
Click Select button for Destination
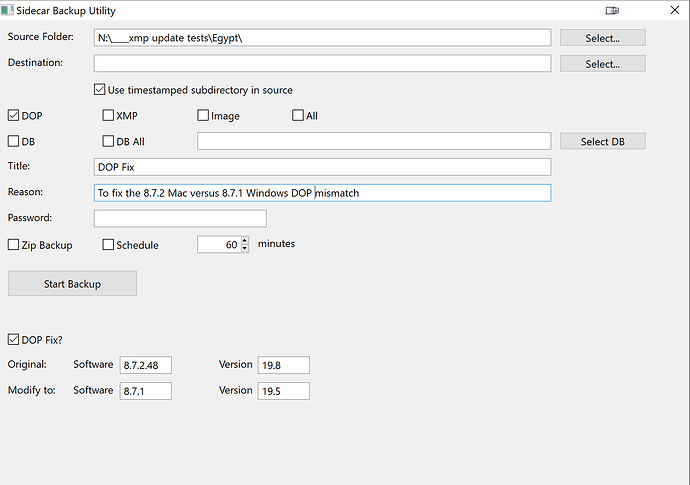(602, 64)
